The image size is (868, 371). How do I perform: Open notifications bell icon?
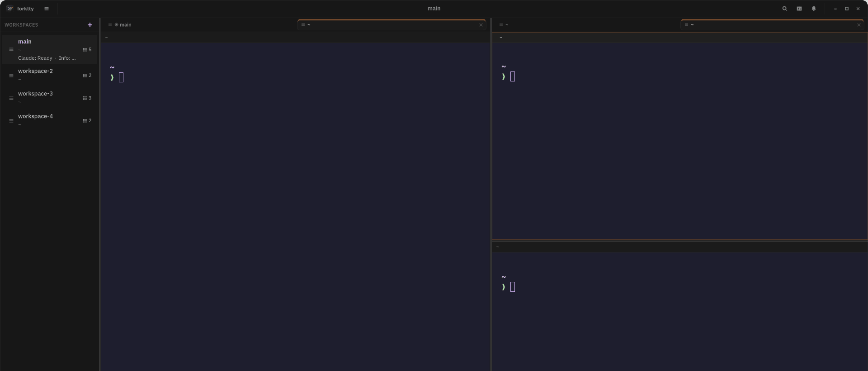pyautogui.click(x=814, y=9)
